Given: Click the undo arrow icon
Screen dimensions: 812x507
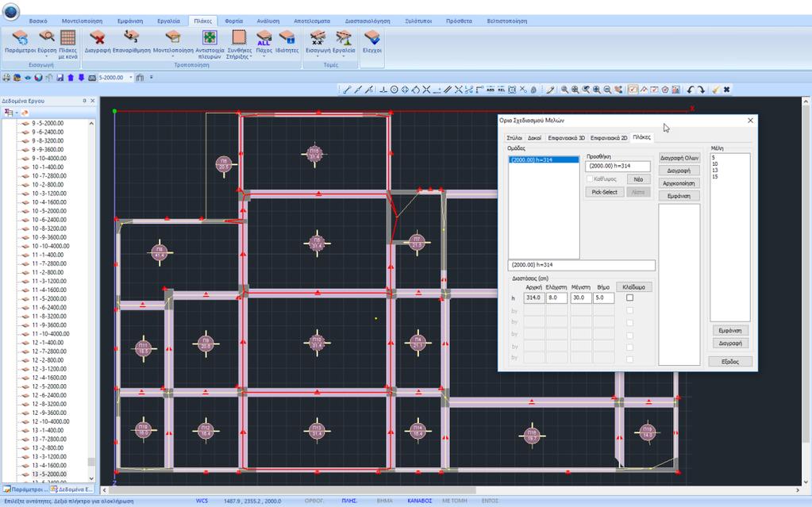Looking at the screenshot, I should 691,90.
